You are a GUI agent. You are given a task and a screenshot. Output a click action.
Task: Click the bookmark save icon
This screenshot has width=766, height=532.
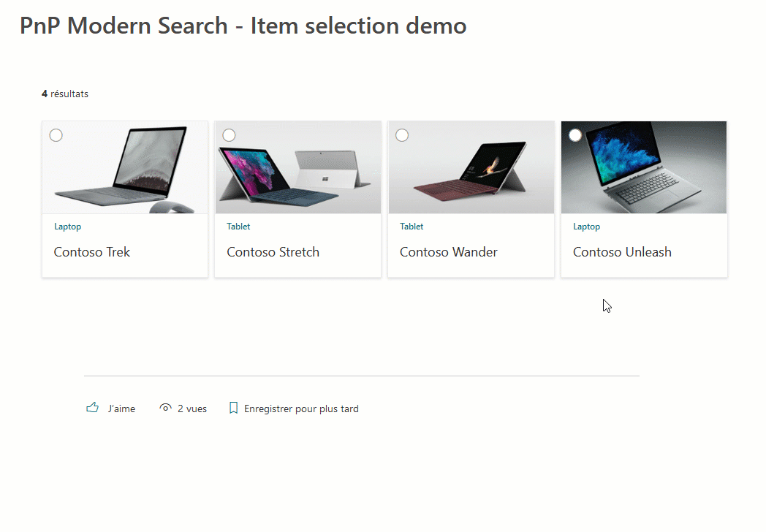(x=233, y=408)
